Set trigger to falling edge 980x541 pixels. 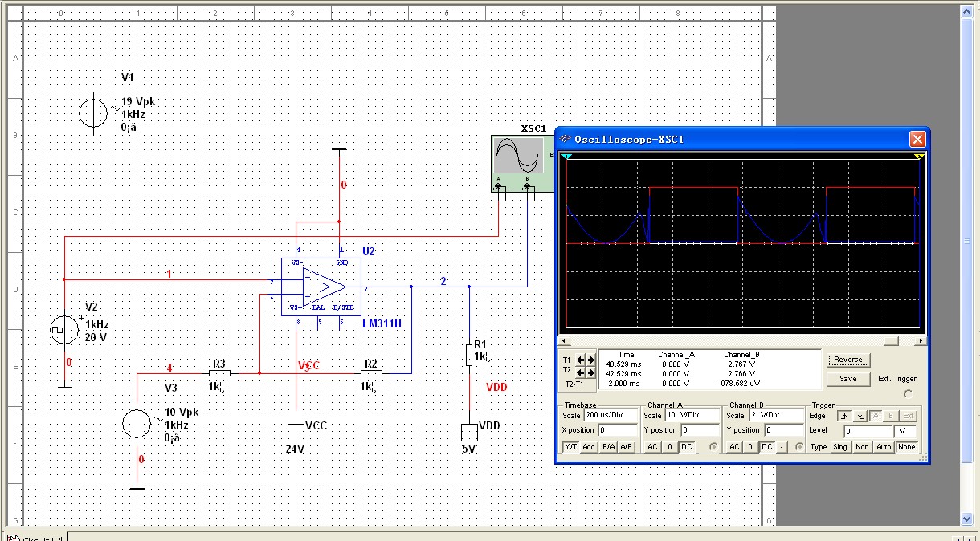(860, 416)
